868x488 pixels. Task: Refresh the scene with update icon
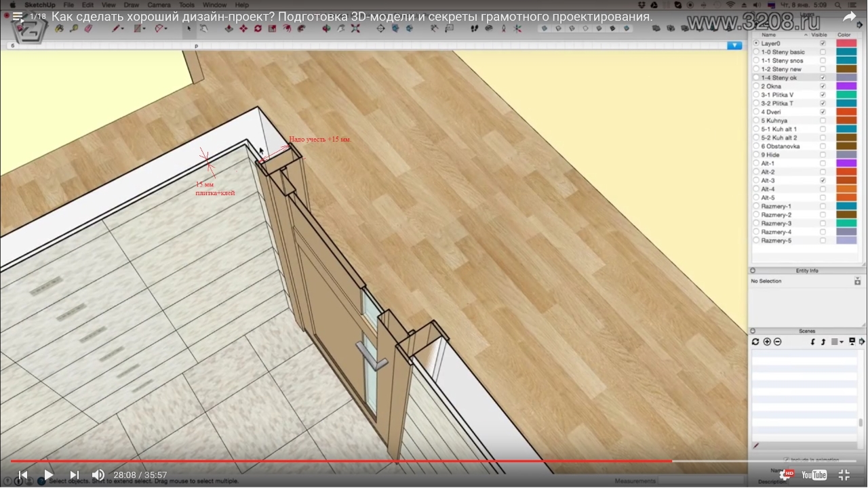pos(755,342)
